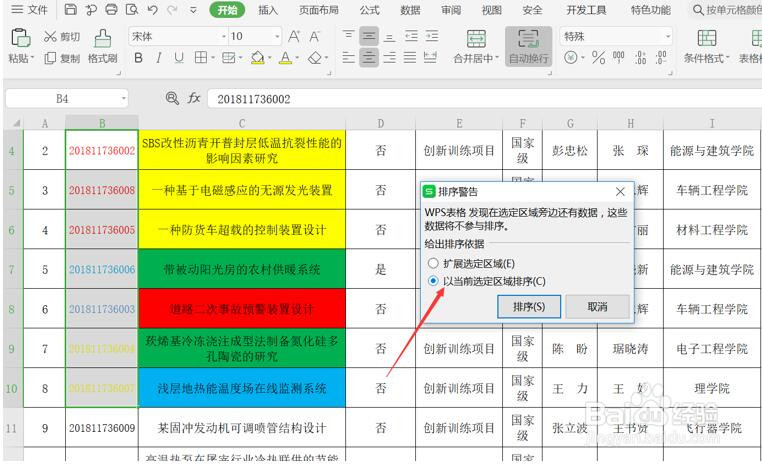
Task: Click the decrease indent icon
Action: [x=411, y=35]
